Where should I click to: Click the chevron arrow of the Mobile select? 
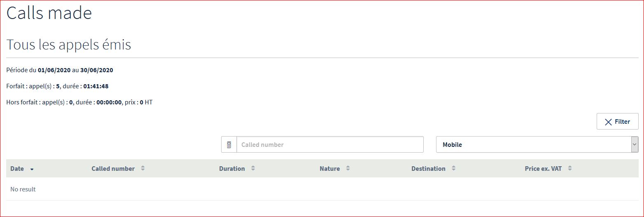[x=635, y=145]
